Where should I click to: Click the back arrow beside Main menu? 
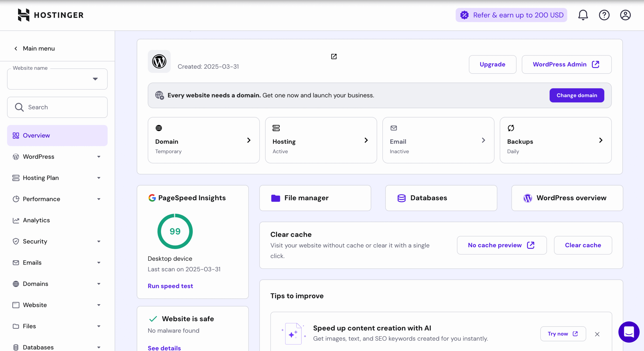[x=16, y=48]
